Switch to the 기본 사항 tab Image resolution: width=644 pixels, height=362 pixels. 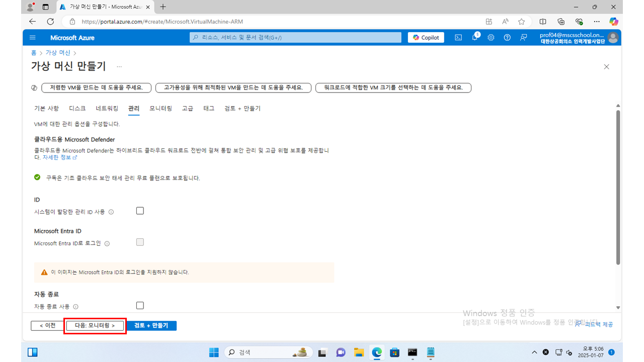pos(46,109)
